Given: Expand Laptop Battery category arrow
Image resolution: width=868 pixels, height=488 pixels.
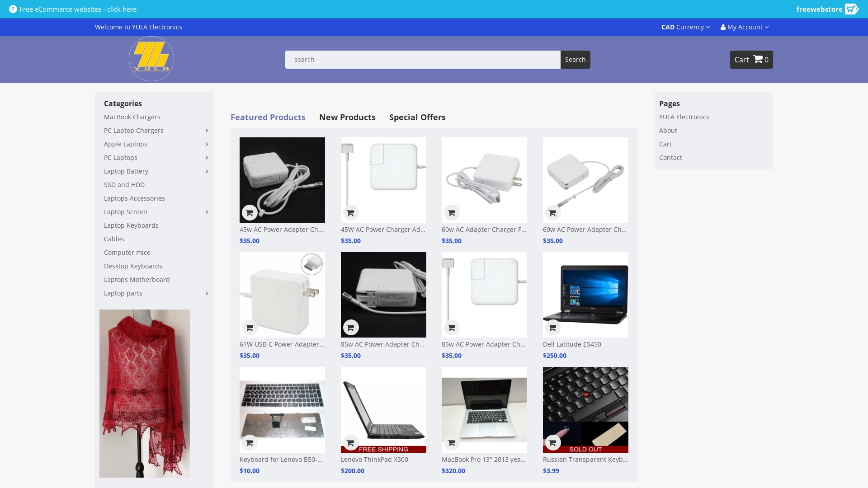Looking at the screenshot, I should 207,171.
